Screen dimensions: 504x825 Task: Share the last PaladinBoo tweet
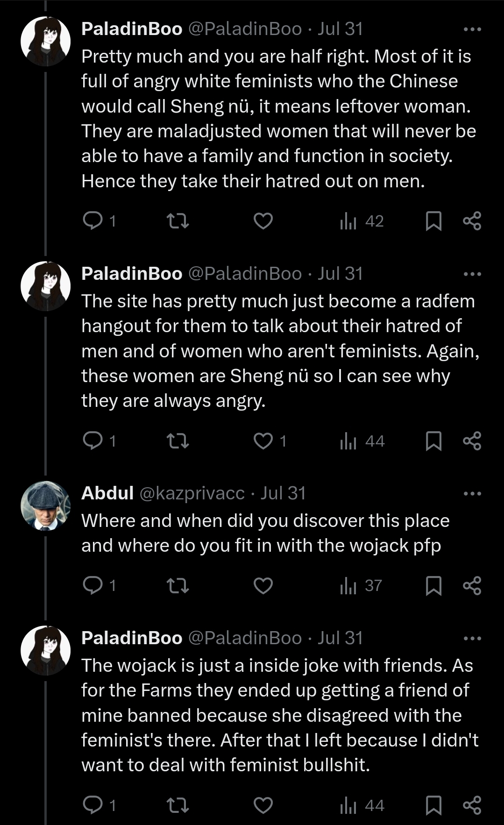coord(472,805)
